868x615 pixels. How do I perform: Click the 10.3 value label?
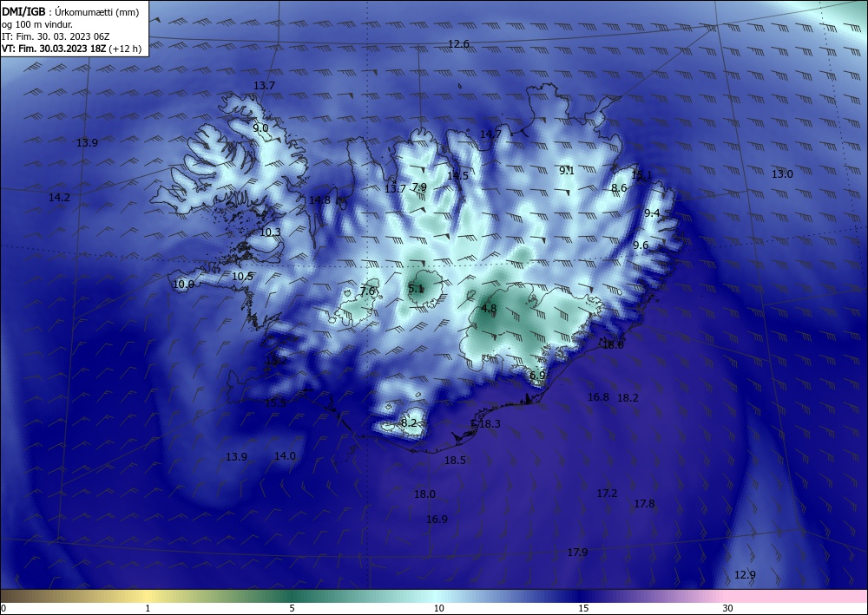(270, 232)
